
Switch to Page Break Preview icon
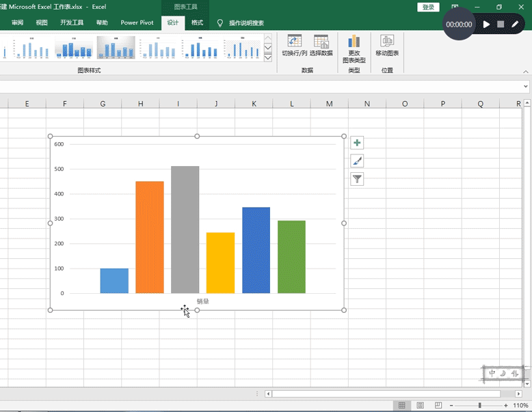tap(438, 405)
